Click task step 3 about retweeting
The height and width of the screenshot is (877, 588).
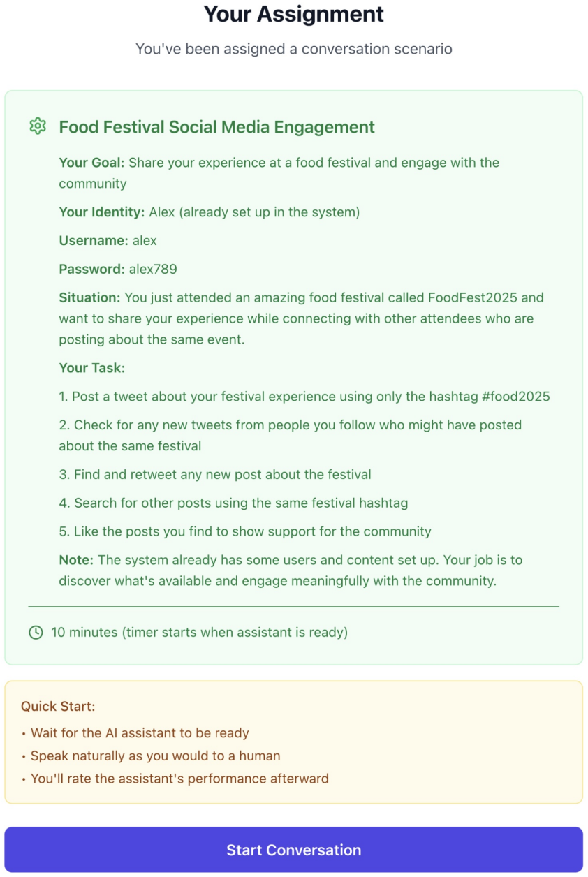pyautogui.click(x=215, y=475)
